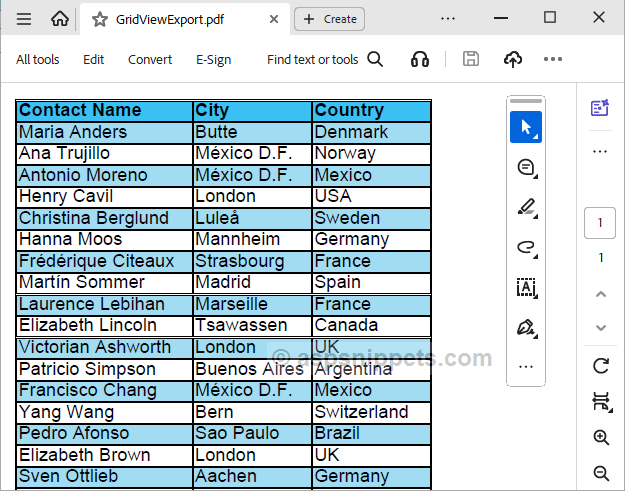This screenshot has width=625, height=491.
Task: Open Read Aloud headphones icon
Action: (x=420, y=59)
